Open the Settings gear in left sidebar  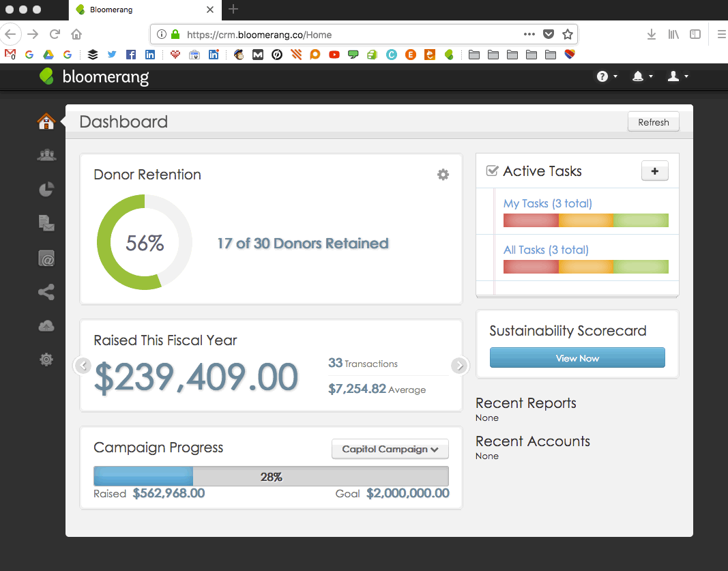pyautogui.click(x=46, y=360)
